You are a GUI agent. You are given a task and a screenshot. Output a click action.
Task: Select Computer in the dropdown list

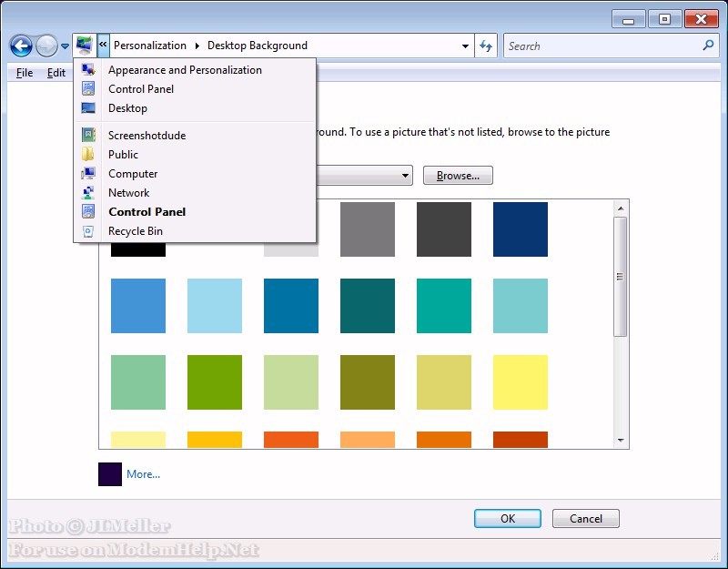pos(195,174)
